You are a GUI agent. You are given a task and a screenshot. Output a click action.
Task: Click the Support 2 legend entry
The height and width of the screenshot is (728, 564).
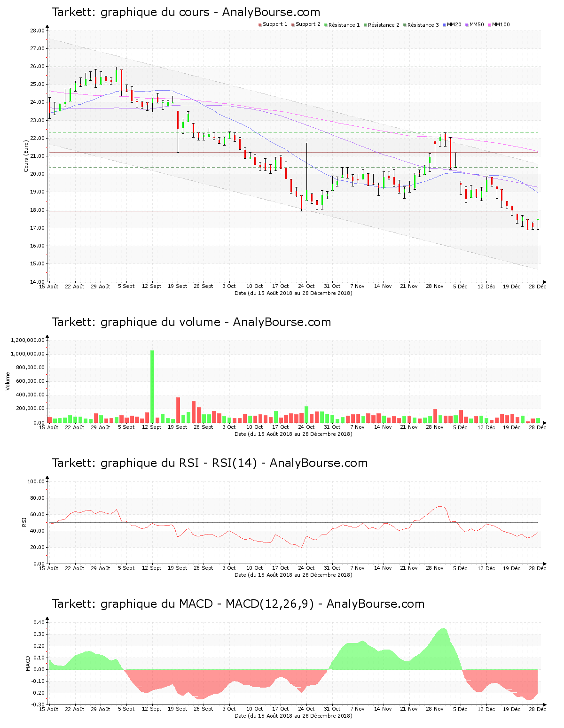point(306,24)
